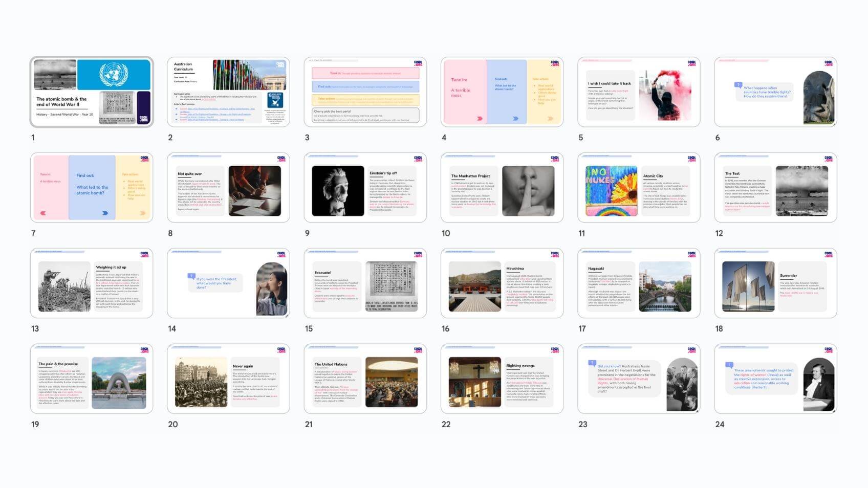Click the pink back arrow on slide 7

pos(43,213)
